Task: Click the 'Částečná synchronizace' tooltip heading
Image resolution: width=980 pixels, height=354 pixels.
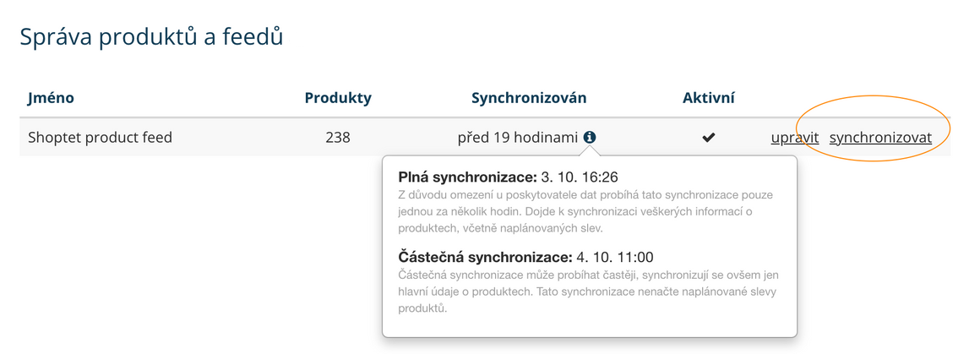Action: 485,257
